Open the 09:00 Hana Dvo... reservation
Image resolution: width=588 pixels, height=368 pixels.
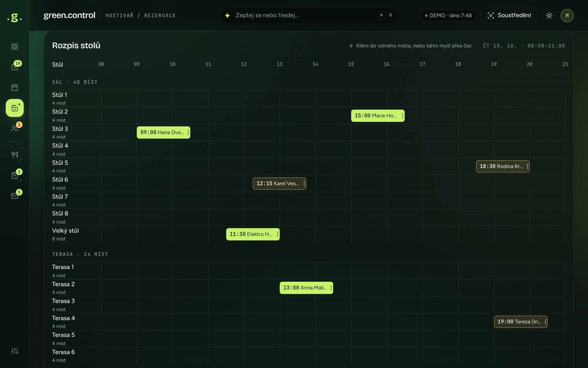(163, 132)
